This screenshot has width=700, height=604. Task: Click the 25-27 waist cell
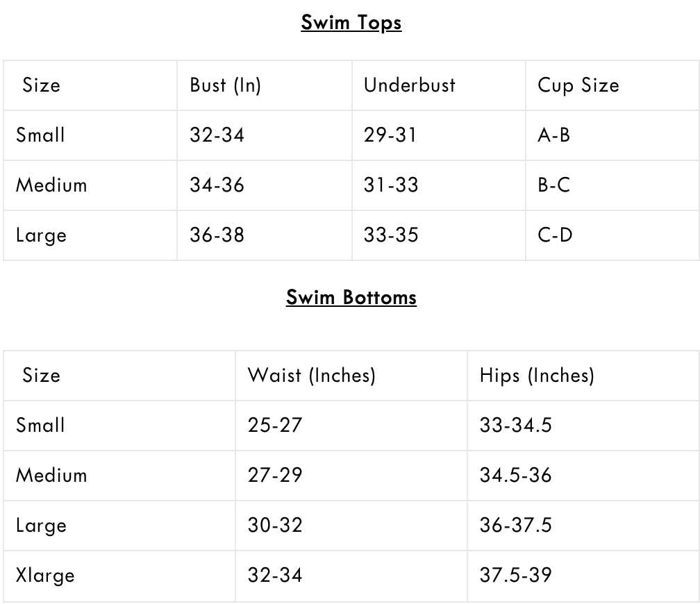[275, 425]
